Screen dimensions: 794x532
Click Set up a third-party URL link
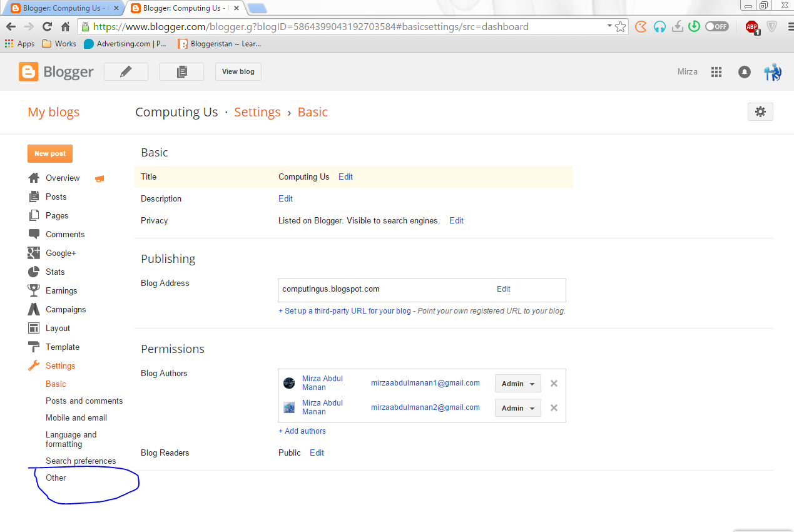click(345, 311)
